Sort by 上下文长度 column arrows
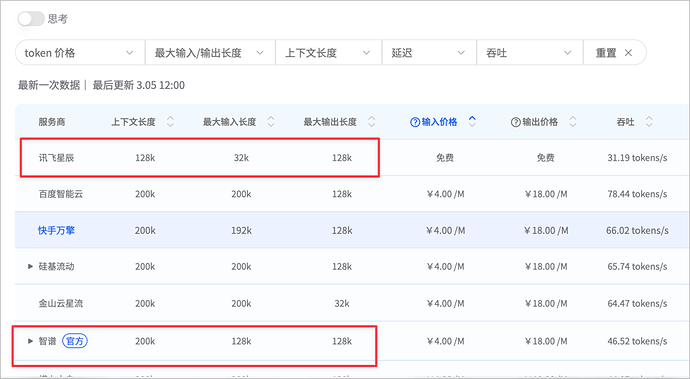690x379 pixels. coord(170,122)
